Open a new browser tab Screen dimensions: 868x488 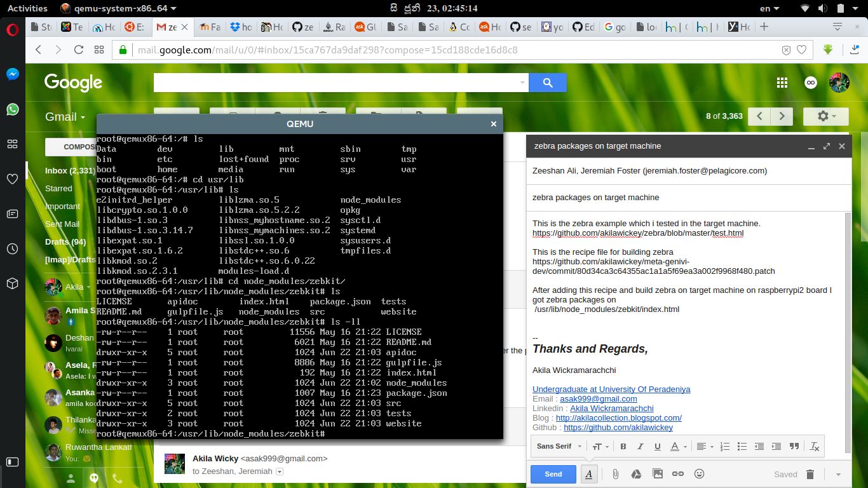764,27
